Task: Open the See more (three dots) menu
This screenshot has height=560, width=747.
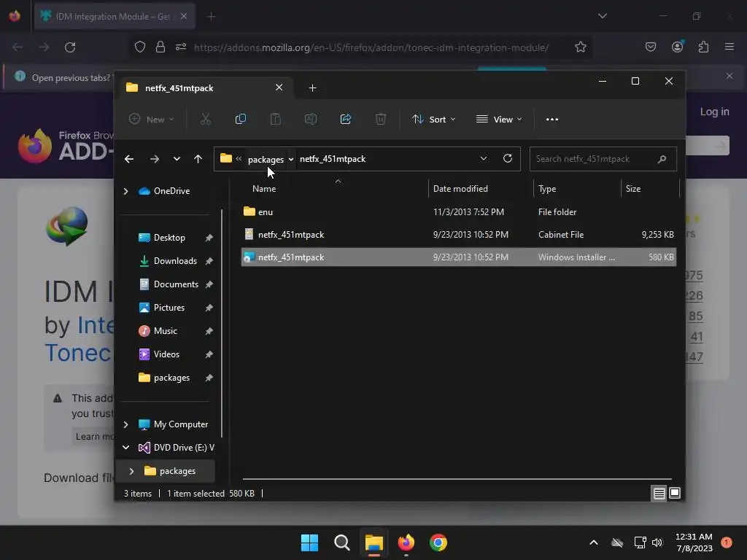Action: click(x=552, y=119)
